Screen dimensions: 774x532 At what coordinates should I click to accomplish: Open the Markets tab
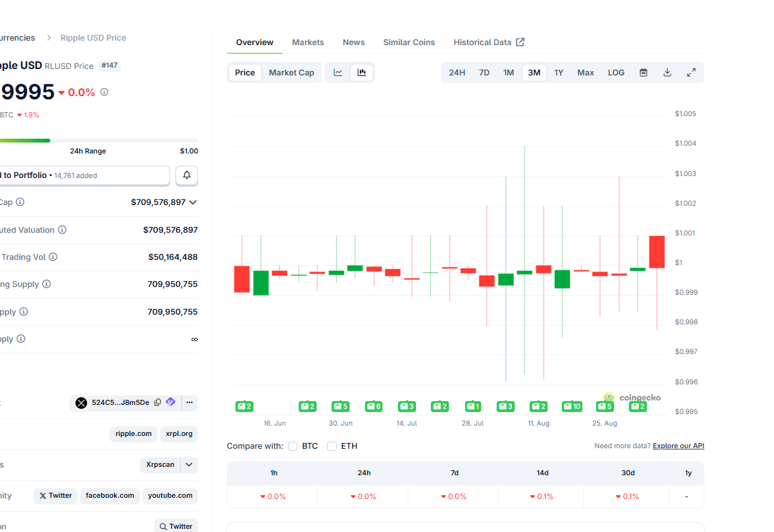(x=308, y=42)
